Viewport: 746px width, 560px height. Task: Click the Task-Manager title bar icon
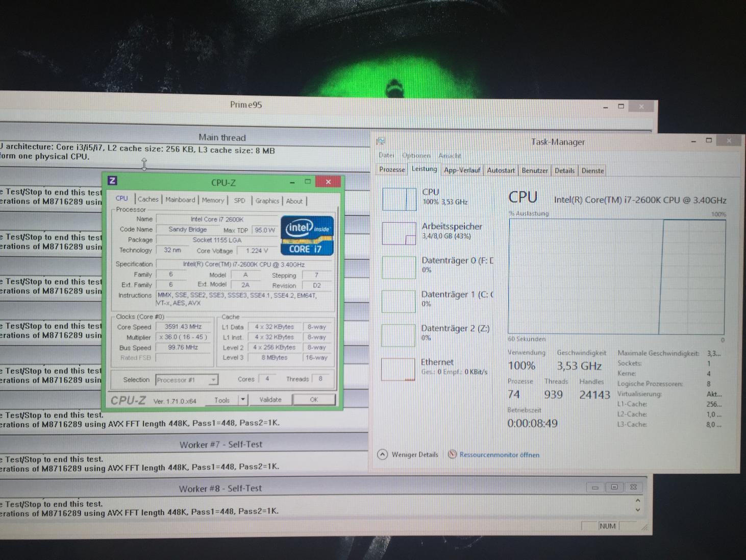(x=380, y=141)
